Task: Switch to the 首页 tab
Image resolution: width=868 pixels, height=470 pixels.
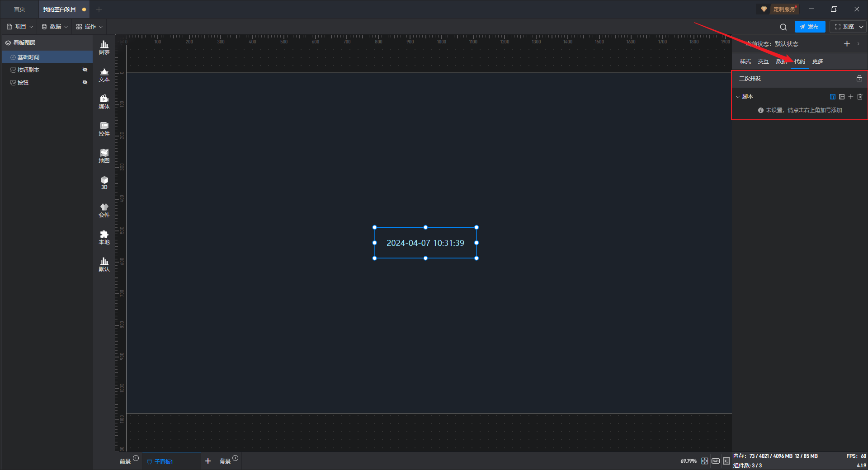Action: pos(19,9)
